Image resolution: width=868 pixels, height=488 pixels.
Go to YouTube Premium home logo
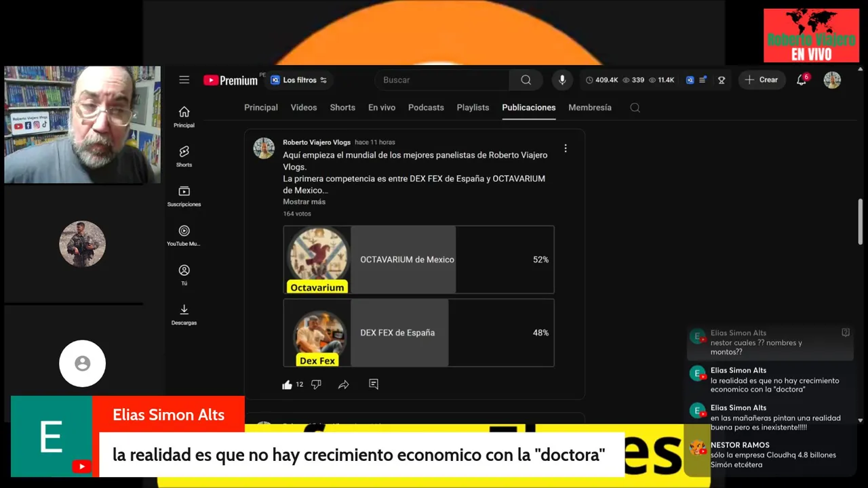point(231,80)
